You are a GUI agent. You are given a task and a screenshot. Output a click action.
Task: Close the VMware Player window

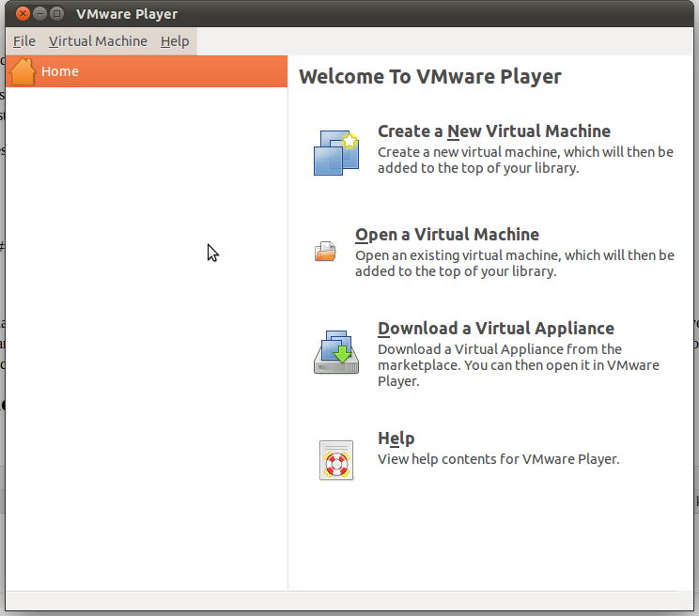23,14
